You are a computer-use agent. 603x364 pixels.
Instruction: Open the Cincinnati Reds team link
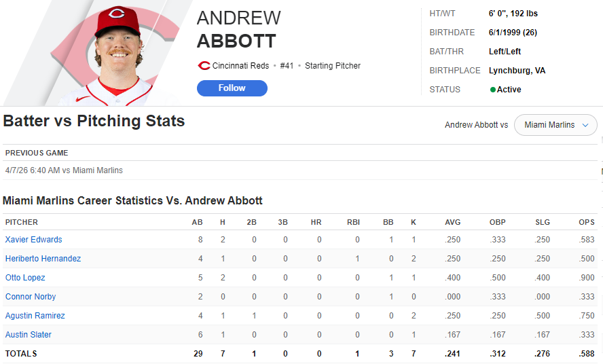[x=242, y=66]
